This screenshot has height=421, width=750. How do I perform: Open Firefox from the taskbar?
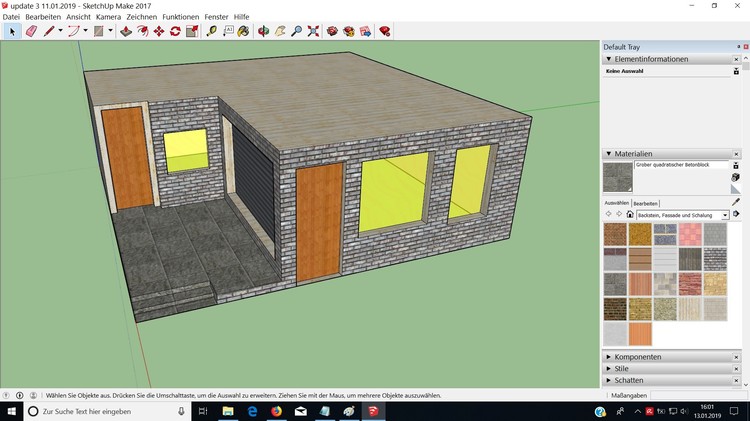(x=276, y=411)
